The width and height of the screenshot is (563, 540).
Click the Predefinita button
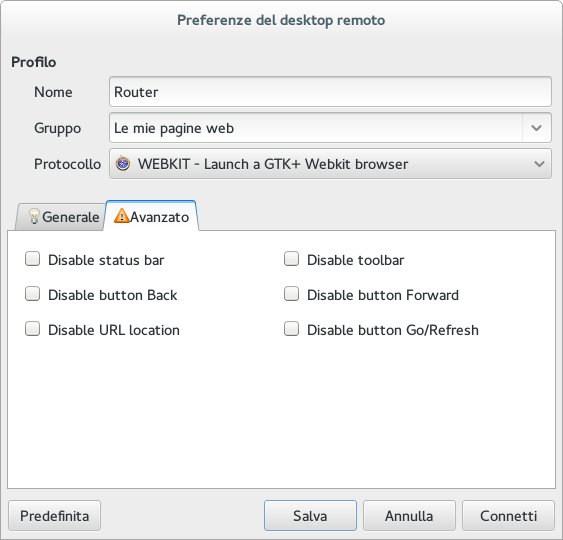(55, 516)
